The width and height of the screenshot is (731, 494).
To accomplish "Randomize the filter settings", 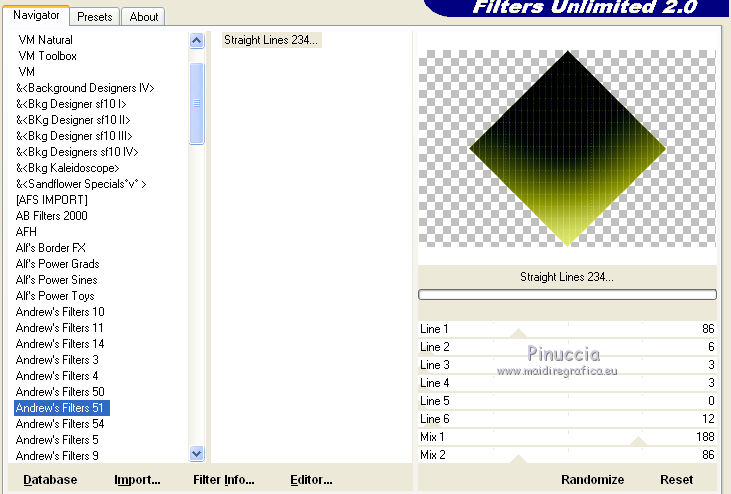I will (x=592, y=480).
